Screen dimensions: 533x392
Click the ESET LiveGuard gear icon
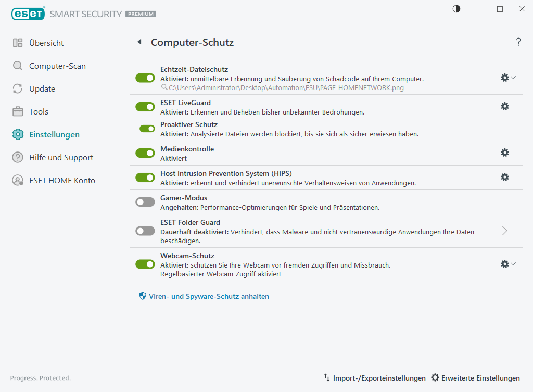coord(504,106)
